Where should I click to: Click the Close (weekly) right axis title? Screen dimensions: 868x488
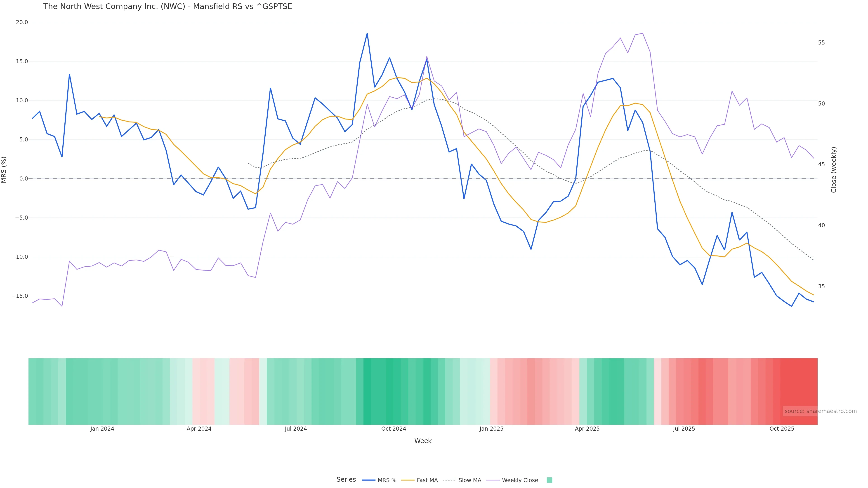pyautogui.click(x=834, y=169)
